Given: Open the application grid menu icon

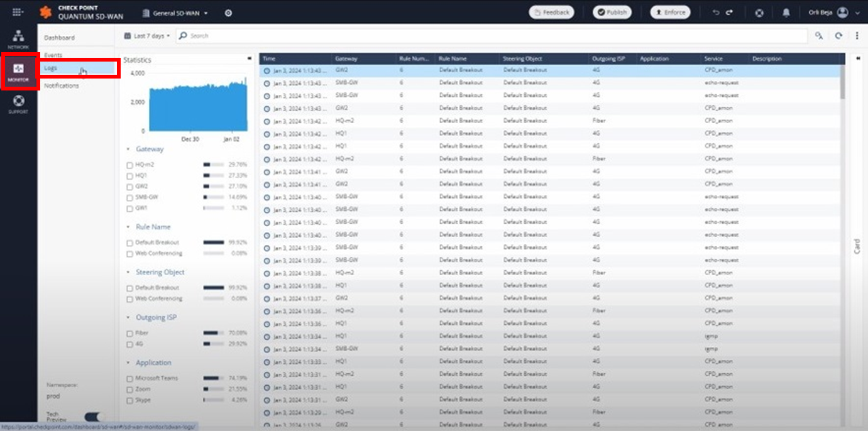Looking at the screenshot, I should (x=18, y=12).
